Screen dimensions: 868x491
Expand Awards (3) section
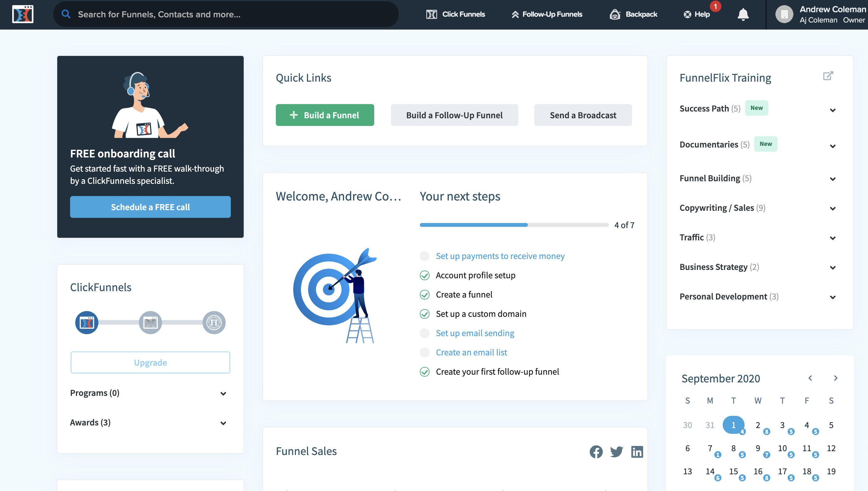[223, 423]
